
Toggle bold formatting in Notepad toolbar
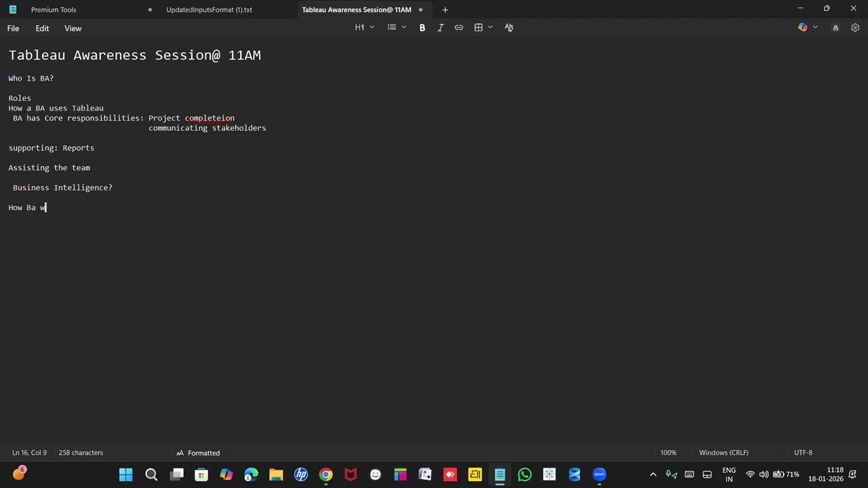coord(422,28)
